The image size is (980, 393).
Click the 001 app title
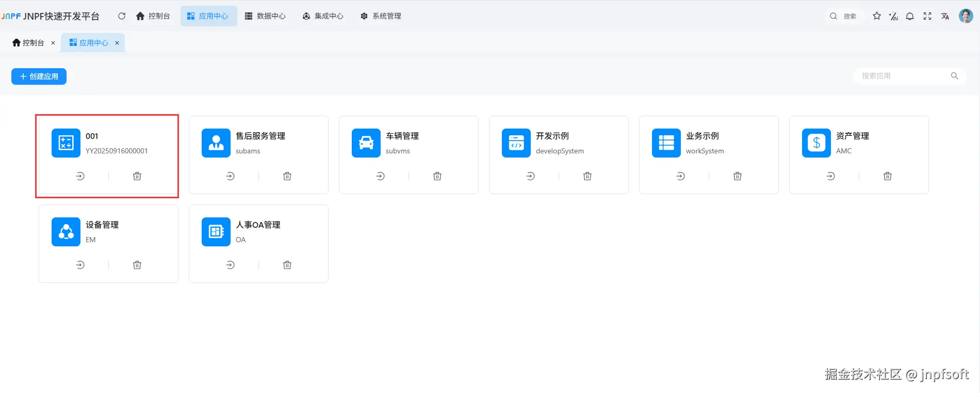click(92, 136)
